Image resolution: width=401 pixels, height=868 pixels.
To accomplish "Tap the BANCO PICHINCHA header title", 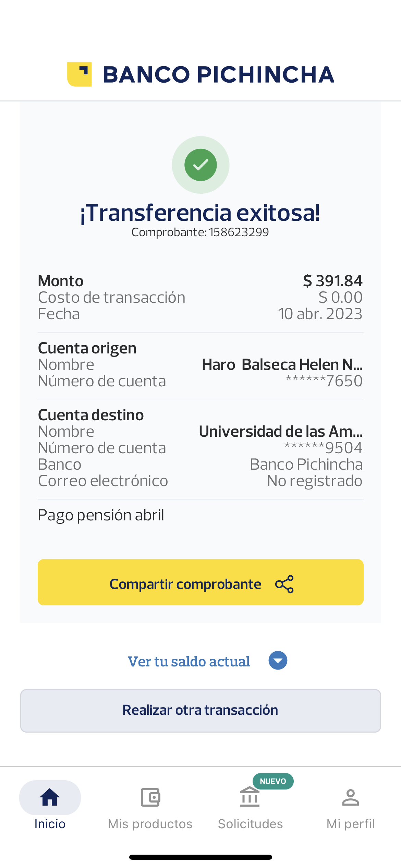I will pyautogui.click(x=218, y=74).
